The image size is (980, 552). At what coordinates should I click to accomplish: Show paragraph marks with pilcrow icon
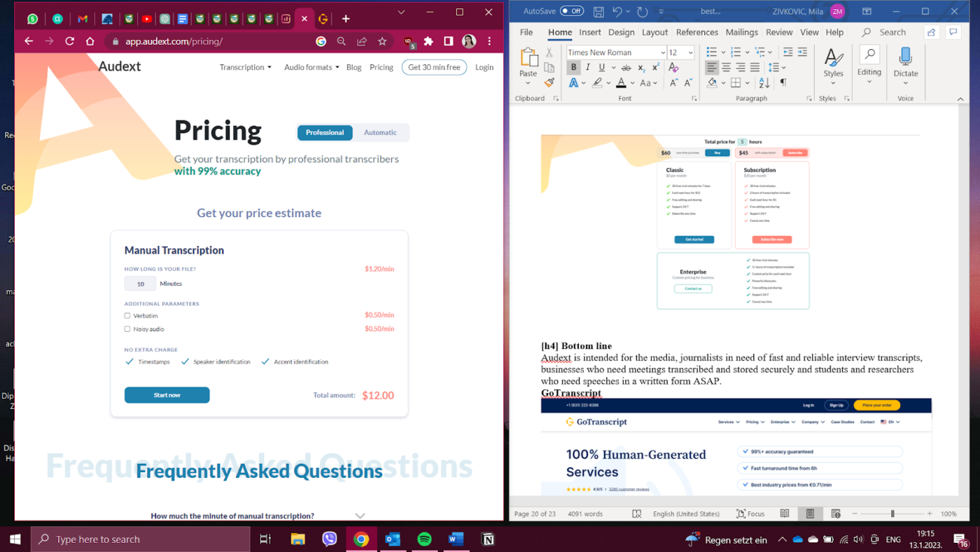click(x=783, y=83)
